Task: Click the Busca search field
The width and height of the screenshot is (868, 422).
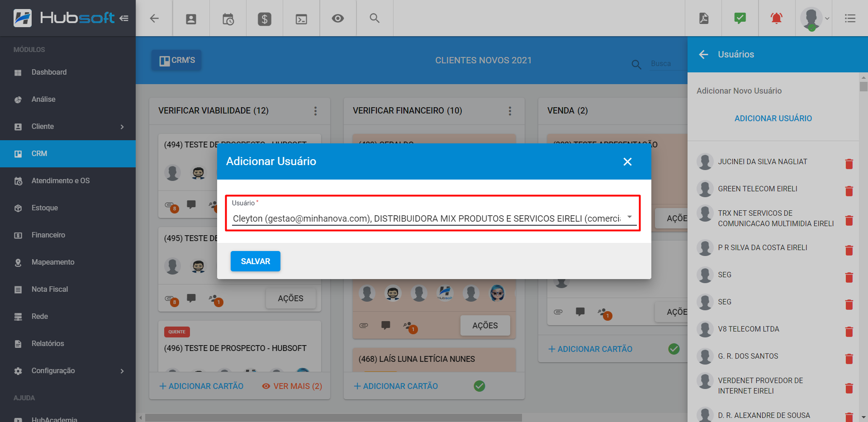Action: click(669, 64)
